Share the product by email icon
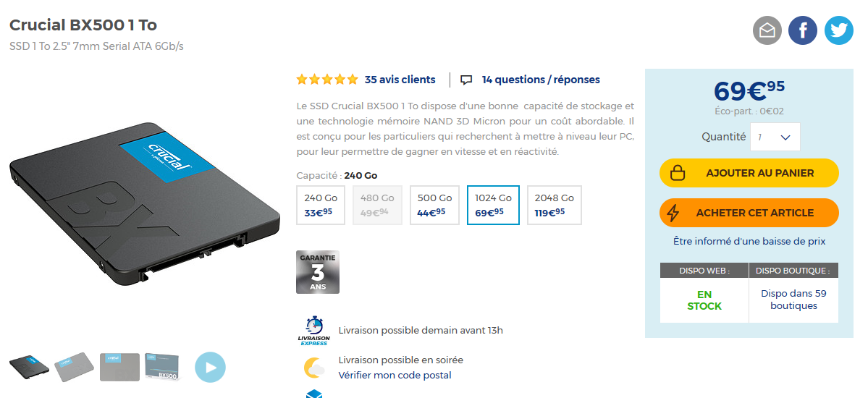Image resolution: width=868 pixels, height=398 pixels. click(x=767, y=30)
